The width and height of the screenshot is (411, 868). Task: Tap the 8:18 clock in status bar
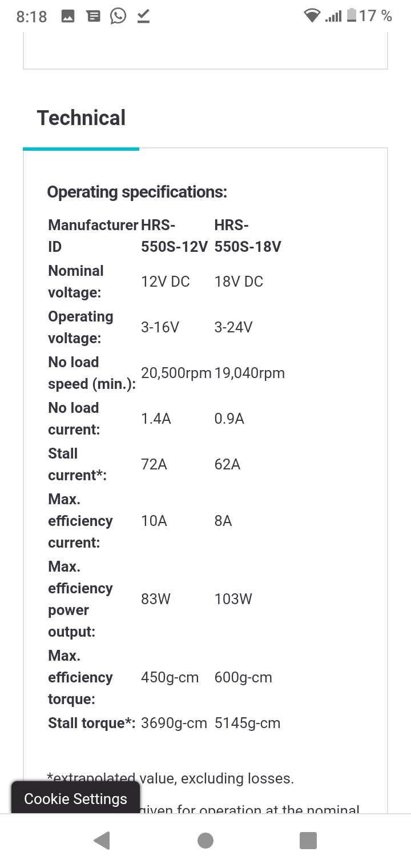coord(31,17)
